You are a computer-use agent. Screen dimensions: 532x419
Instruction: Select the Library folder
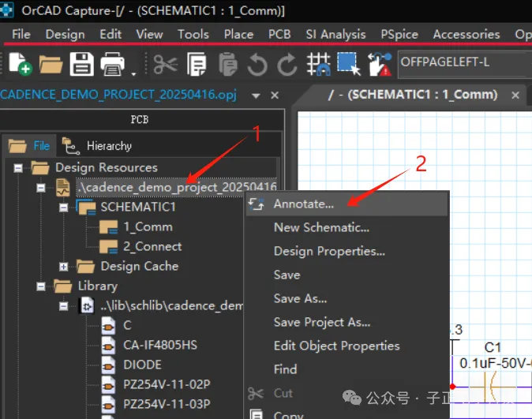(98, 286)
